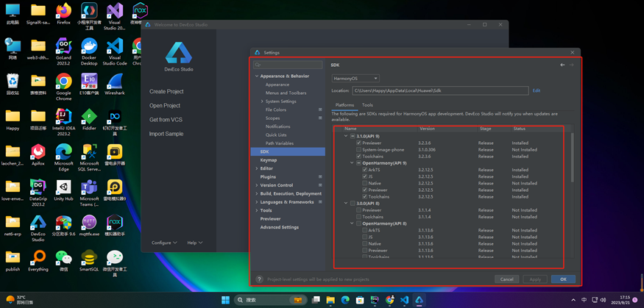Collapse the Appearance & Behavior section
Image resolution: width=644 pixels, height=308 pixels.
[x=257, y=76]
